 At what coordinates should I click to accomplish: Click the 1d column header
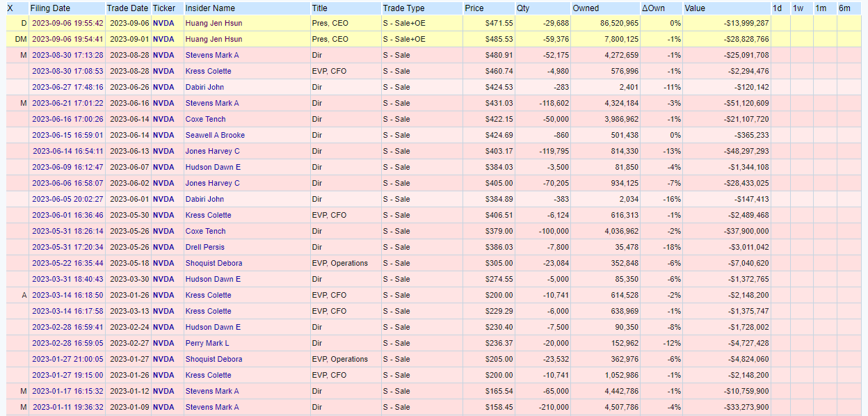(778, 8)
